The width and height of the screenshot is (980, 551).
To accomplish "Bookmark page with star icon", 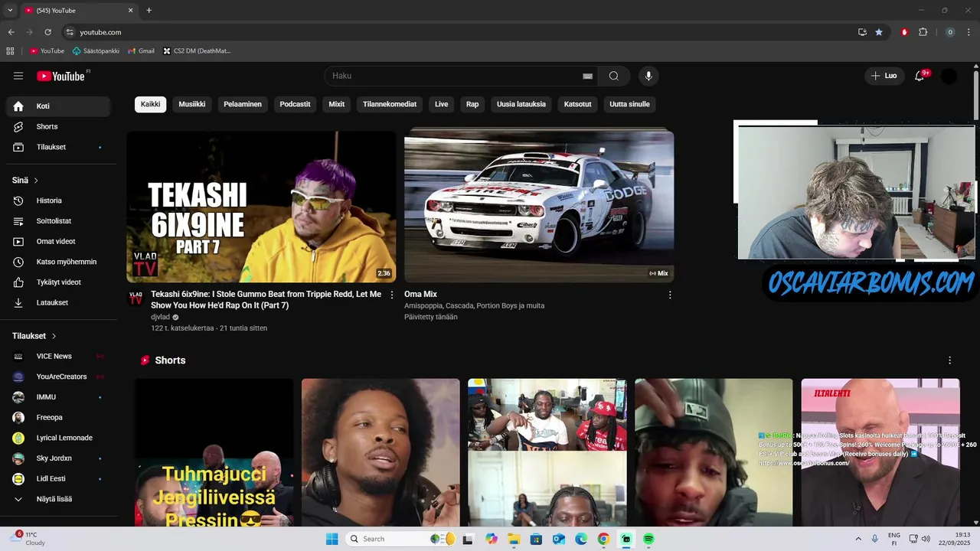I will point(879,32).
